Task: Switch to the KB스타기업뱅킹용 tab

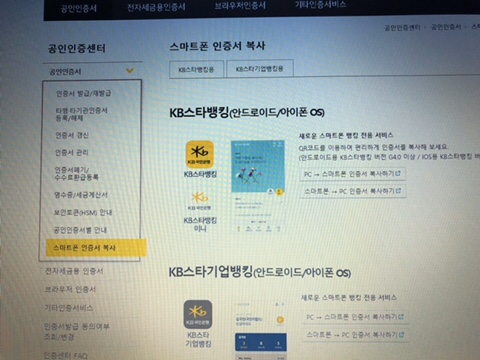Action: (260, 69)
